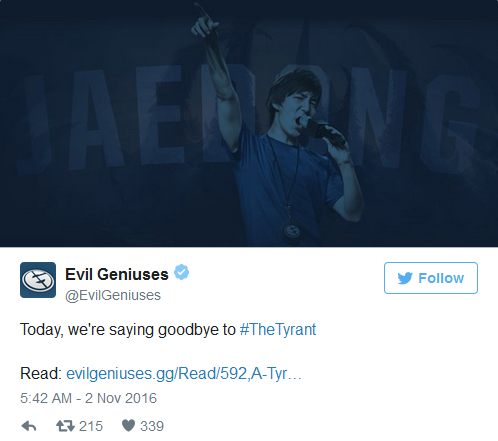Image resolution: width=498 pixels, height=441 pixels.
Task: Follow the Evil Geniuses account
Action: [x=431, y=278]
